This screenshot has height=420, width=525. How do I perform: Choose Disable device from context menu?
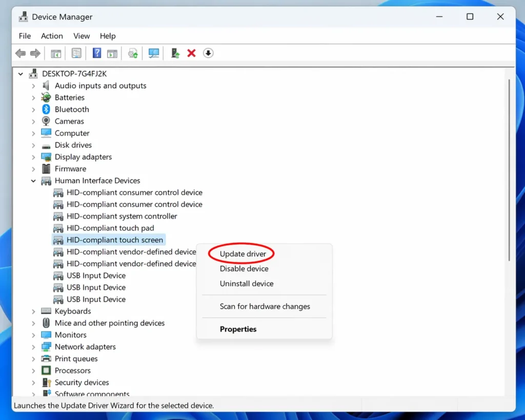click(244, 269)
